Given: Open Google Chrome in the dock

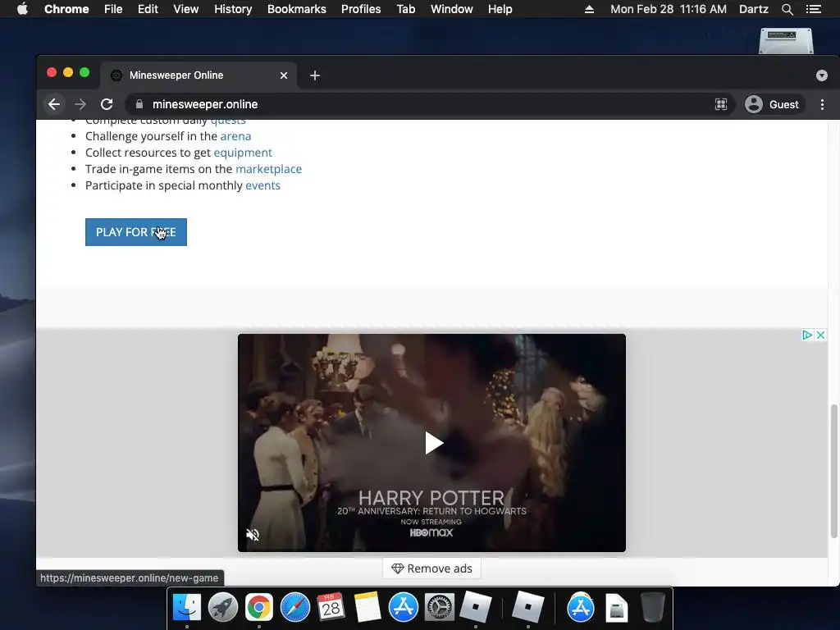Looking at the screenshot, I should pos(258,608).
